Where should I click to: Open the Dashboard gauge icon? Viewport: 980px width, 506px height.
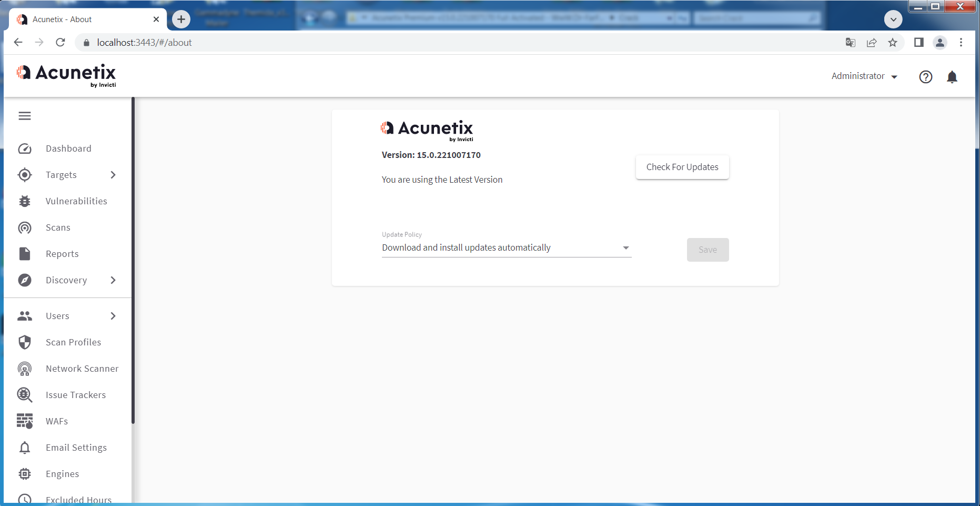point(25,148)
